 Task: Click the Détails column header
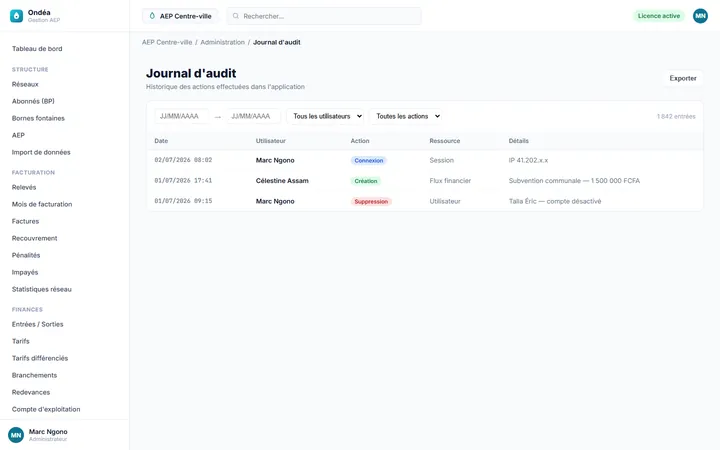coord(518,141)
